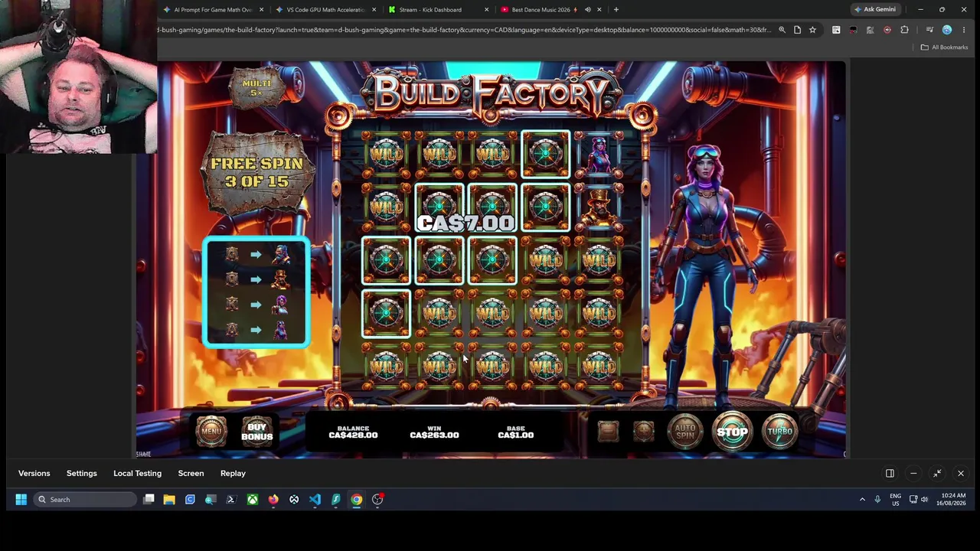The image size is (980, 551).
Task: Open the Extensions puzzle-piece menu
Action: coord(904,30)
